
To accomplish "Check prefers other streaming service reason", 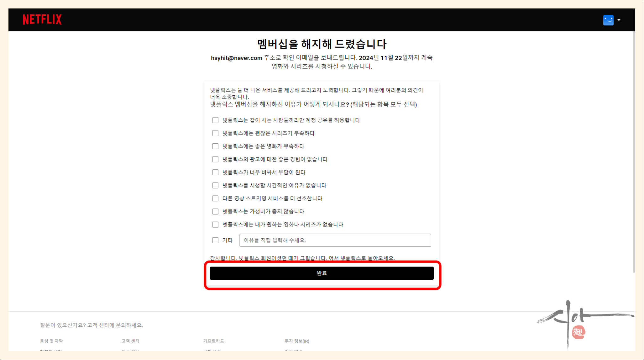I will point(215,199).
